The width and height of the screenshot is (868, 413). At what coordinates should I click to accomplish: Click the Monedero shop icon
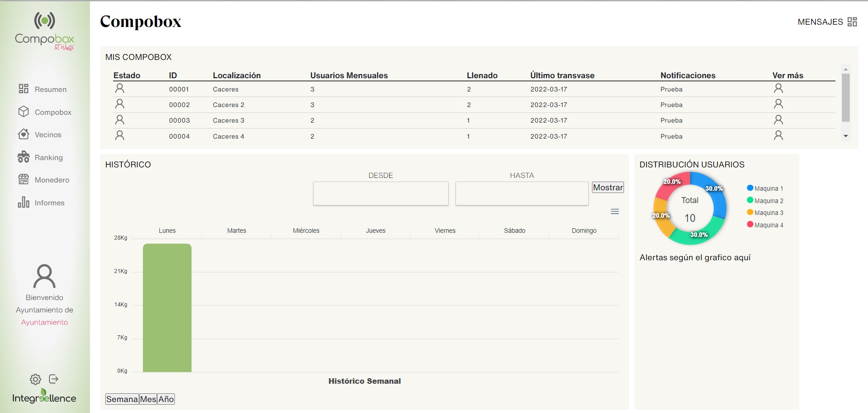click(23, 180)
